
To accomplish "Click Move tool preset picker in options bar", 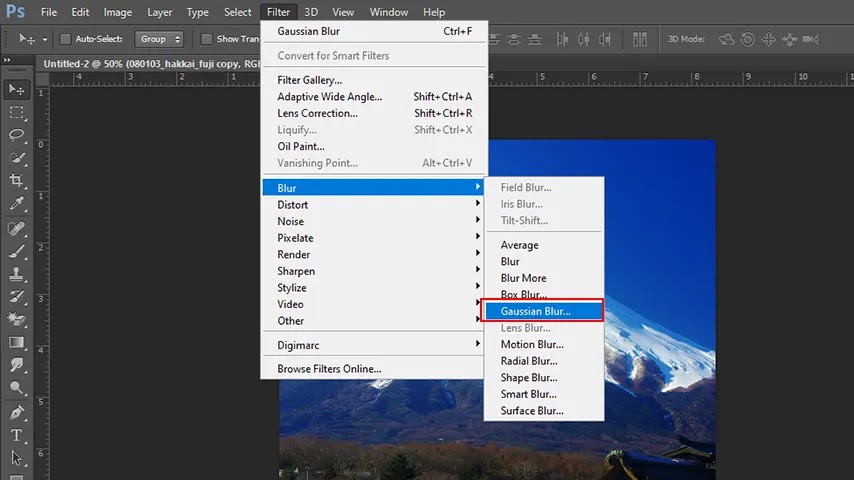I will click(x=33, y=39).
